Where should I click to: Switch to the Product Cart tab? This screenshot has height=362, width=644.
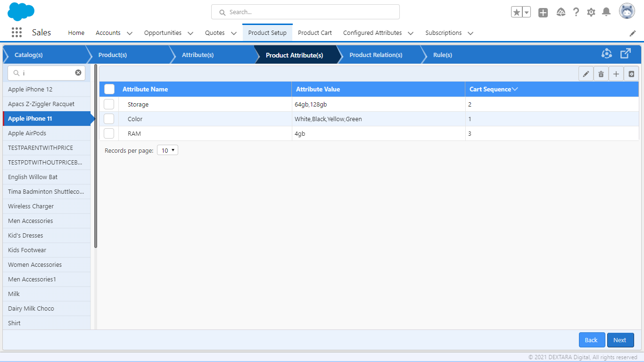[x=315, y=33]
